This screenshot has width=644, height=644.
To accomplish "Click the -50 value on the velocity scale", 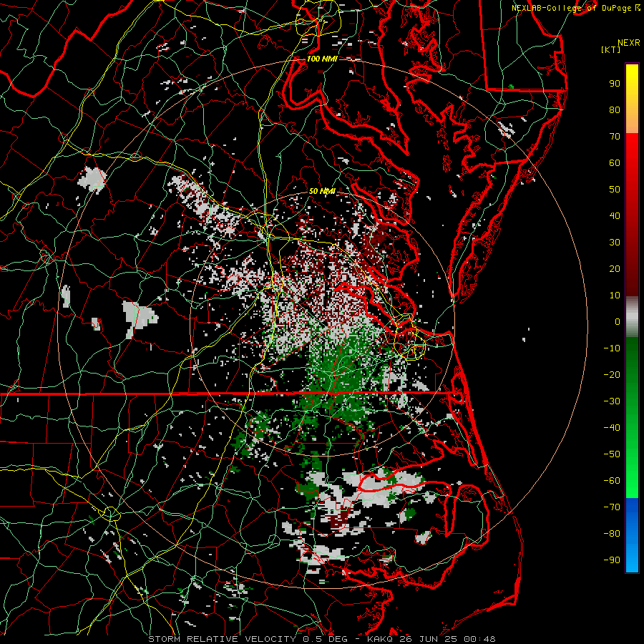I will (x=612, y=454).
